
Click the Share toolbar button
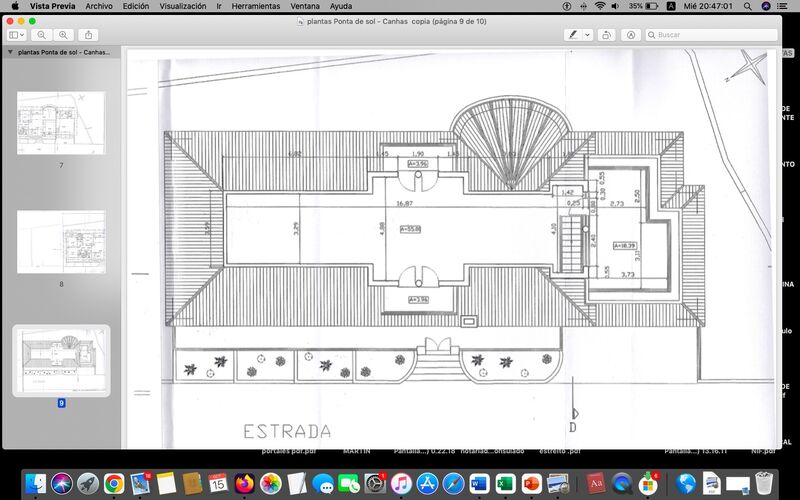pyautogui.click(x=88, y=35)
